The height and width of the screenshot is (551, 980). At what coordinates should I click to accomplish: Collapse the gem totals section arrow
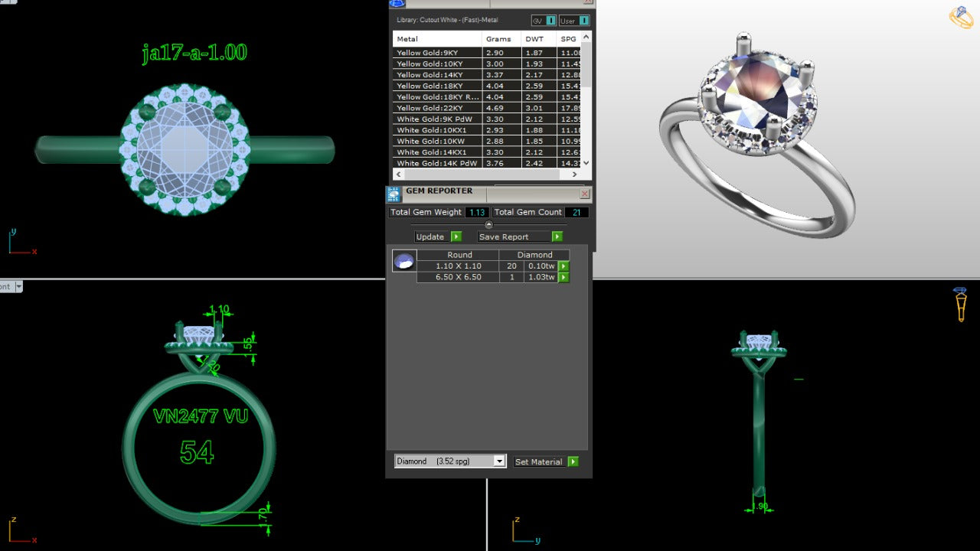click(x=488, y=224)
